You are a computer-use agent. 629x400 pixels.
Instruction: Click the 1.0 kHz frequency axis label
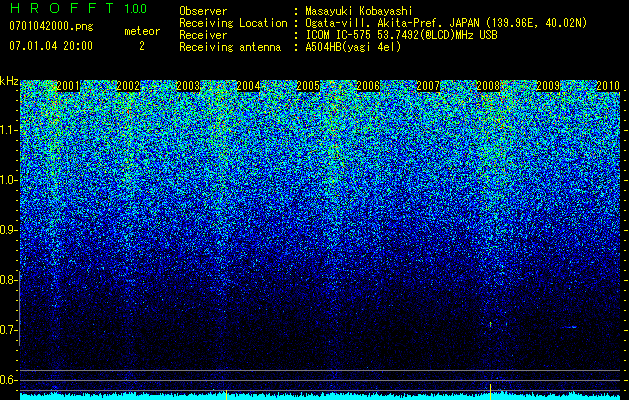point(8,180)
